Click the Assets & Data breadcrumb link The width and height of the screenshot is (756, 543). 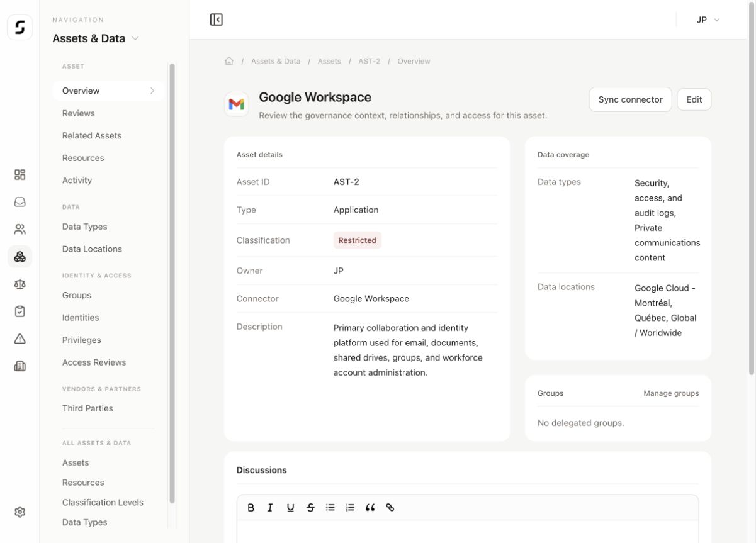pyautogui.click(x=276, y=61)
